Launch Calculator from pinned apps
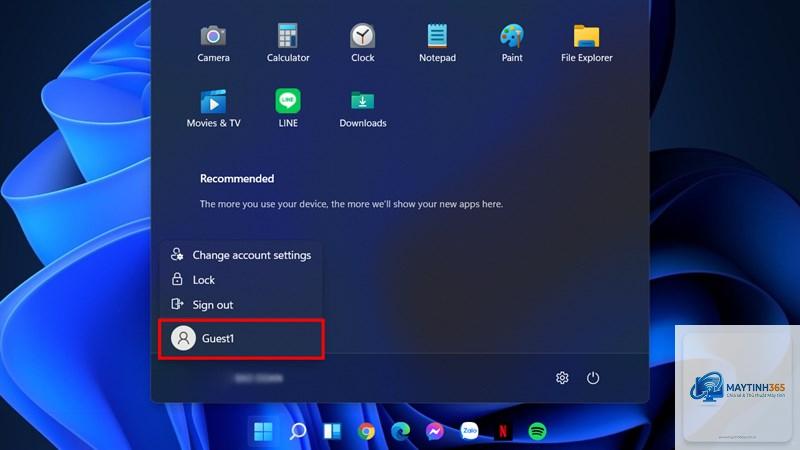This screenshot has width=800, height=450. click(288, 43)
